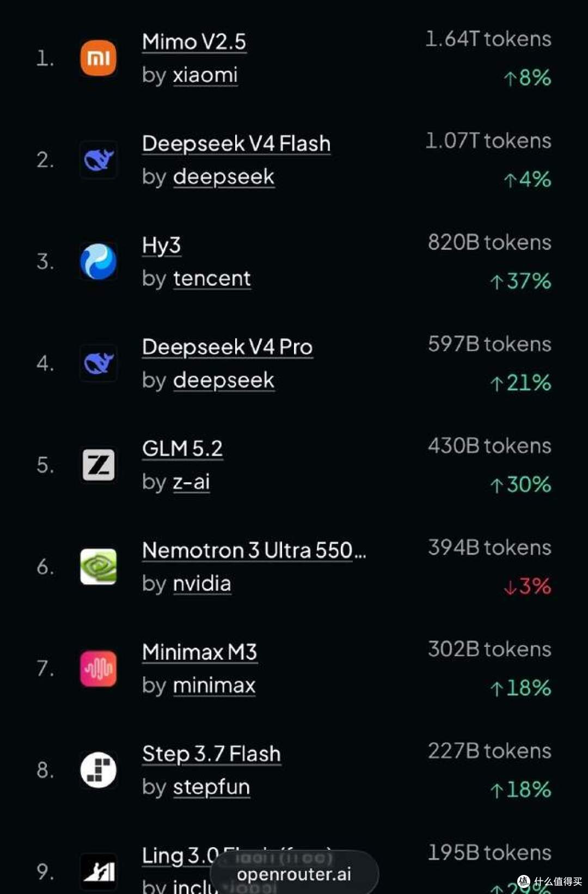
Task: Open the GLM 5.2 model link
Action: coord(182,449)
